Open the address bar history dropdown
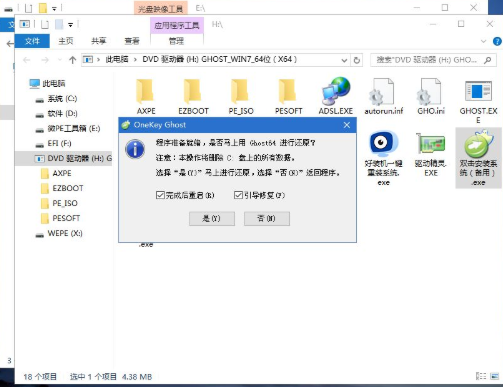 [344, 60]
